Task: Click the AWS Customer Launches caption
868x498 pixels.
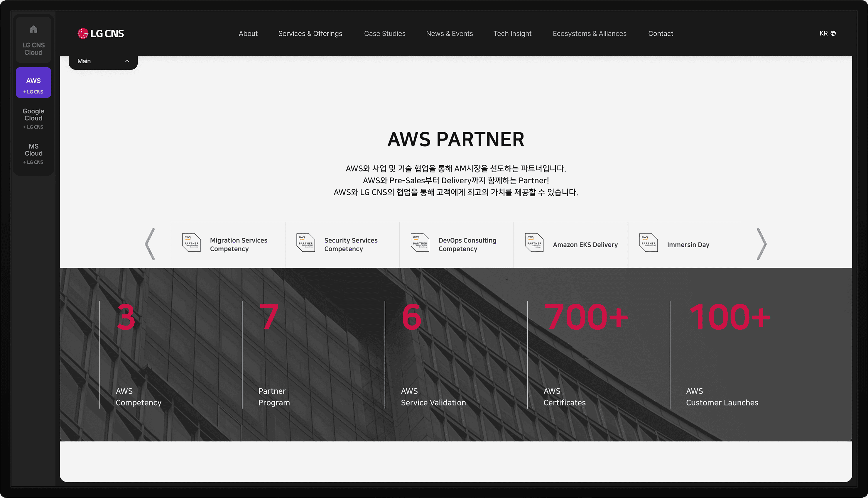Action: pyautogui.click(x=722, y=397)
